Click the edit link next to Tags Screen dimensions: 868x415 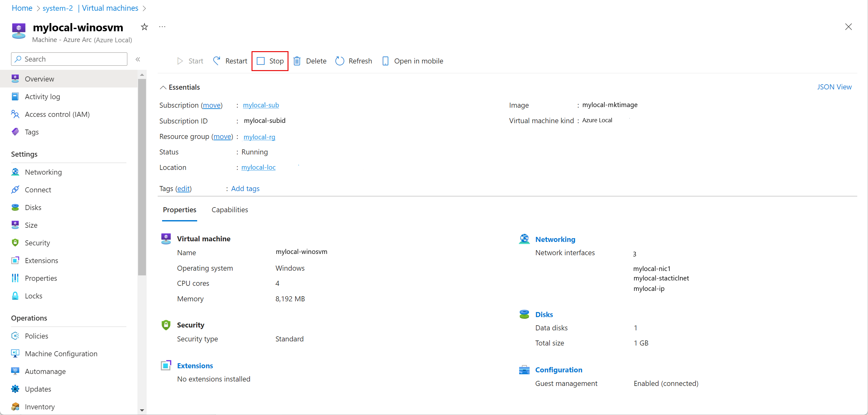click(x=183, y=189)
